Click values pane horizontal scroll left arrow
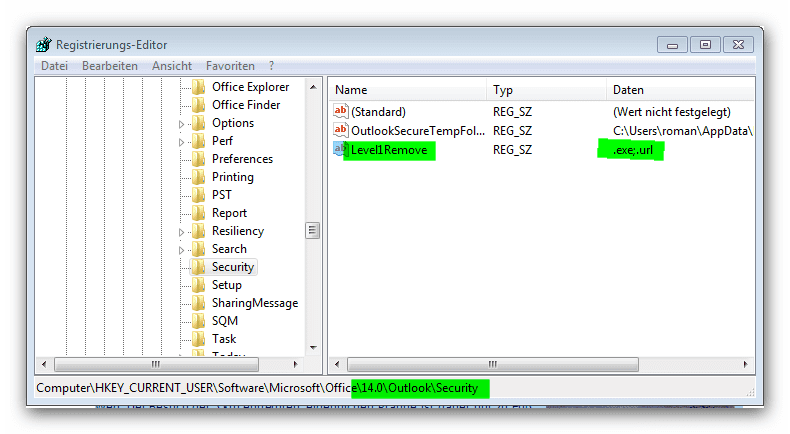This screenshot has width=790, height=434. 337,364
